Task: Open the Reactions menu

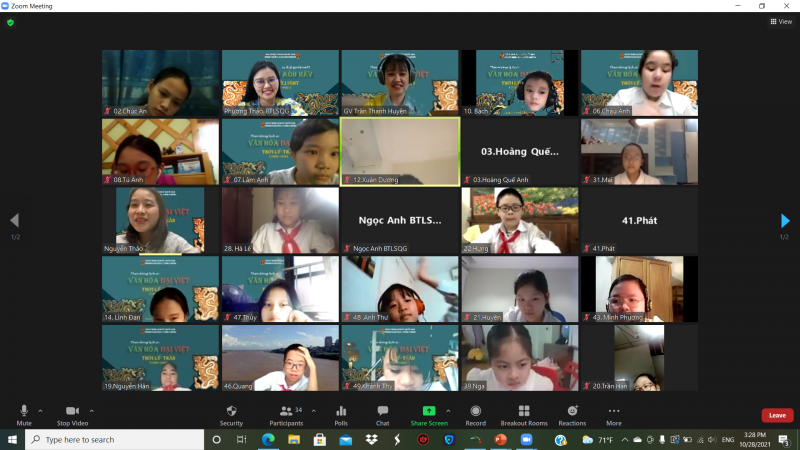Action: pos(572,415)
